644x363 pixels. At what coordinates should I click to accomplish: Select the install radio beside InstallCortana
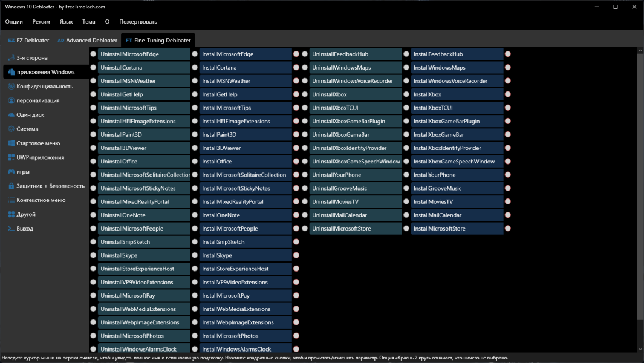[195, 67]
